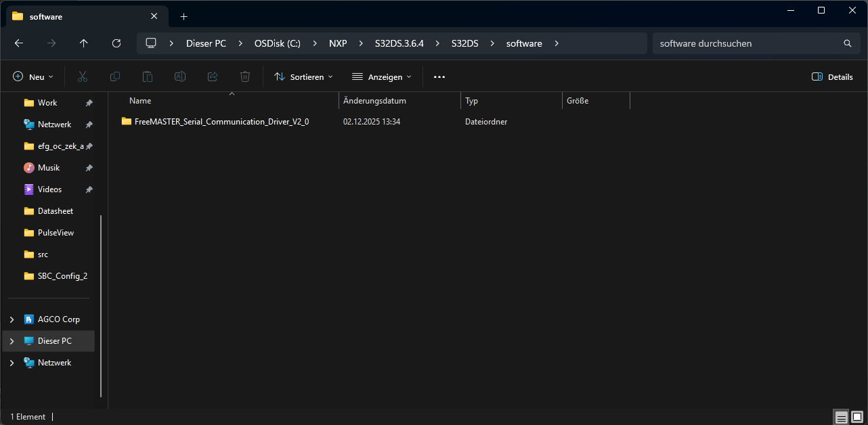
Task: Refresh the current folder view
Action: (x=116, y=43)
